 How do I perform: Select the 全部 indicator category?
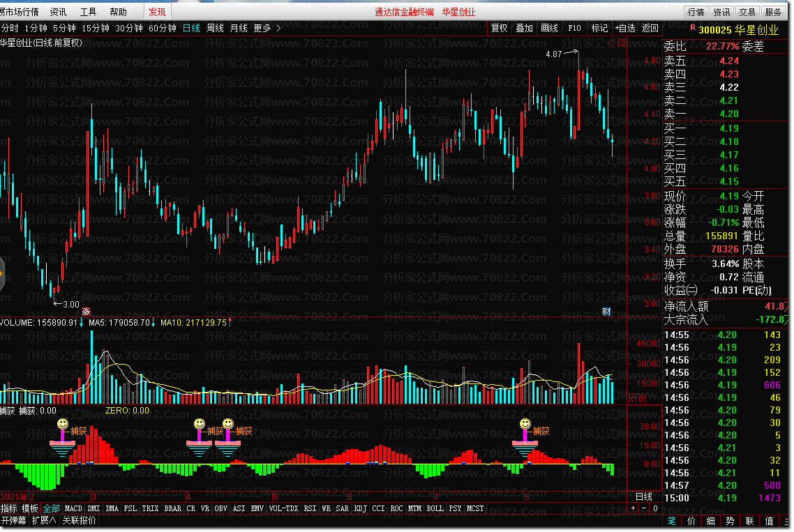(51, 508)
